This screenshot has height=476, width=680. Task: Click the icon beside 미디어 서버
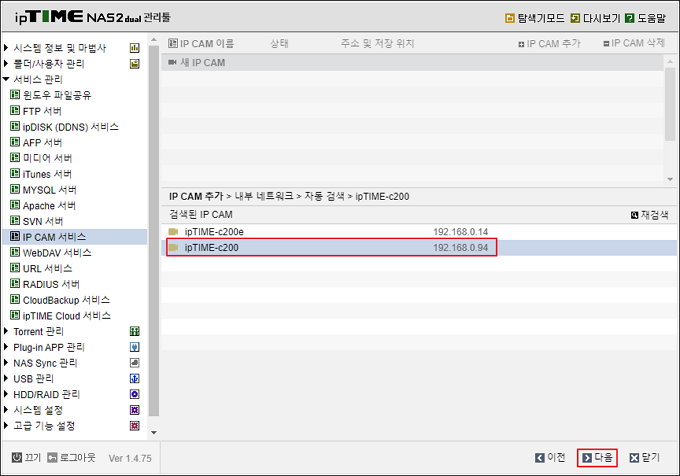(x=15, y=158)
